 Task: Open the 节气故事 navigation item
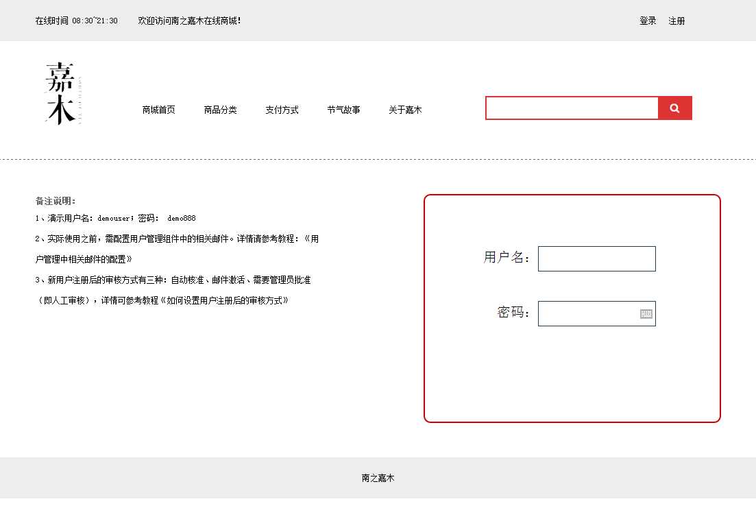coord(343,110)
